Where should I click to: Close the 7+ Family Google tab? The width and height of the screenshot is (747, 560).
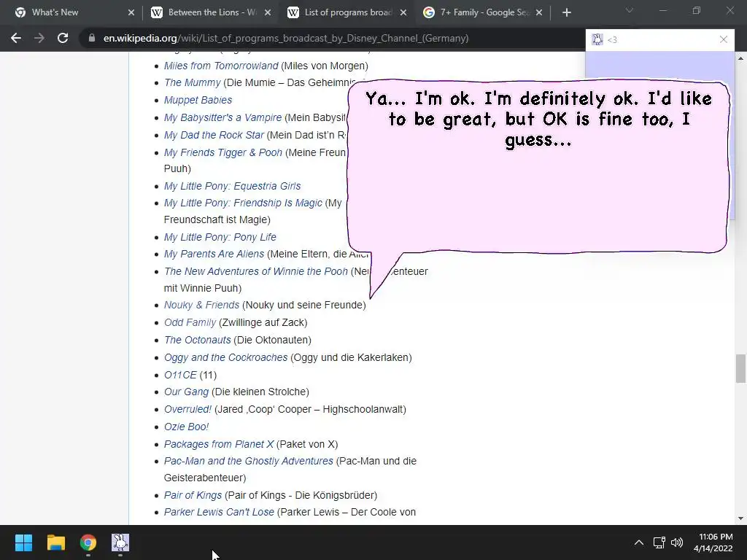click(539, 12)
